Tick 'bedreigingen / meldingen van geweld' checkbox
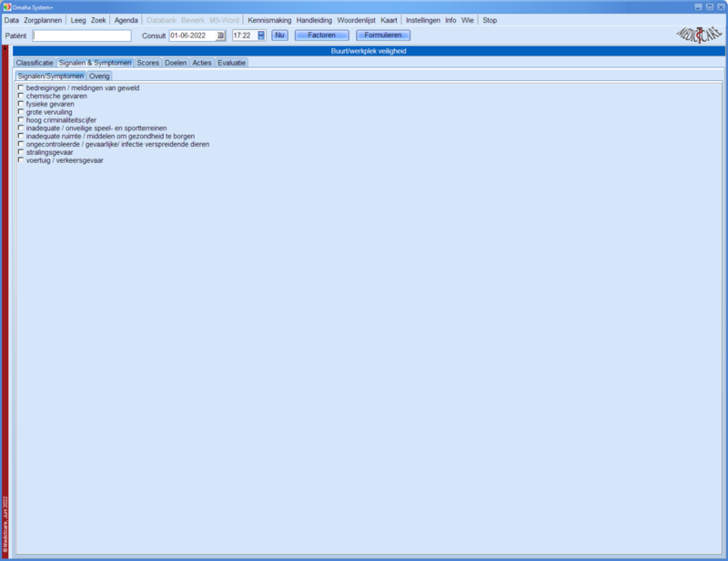 pyautogui.click(x=20, y=88)
